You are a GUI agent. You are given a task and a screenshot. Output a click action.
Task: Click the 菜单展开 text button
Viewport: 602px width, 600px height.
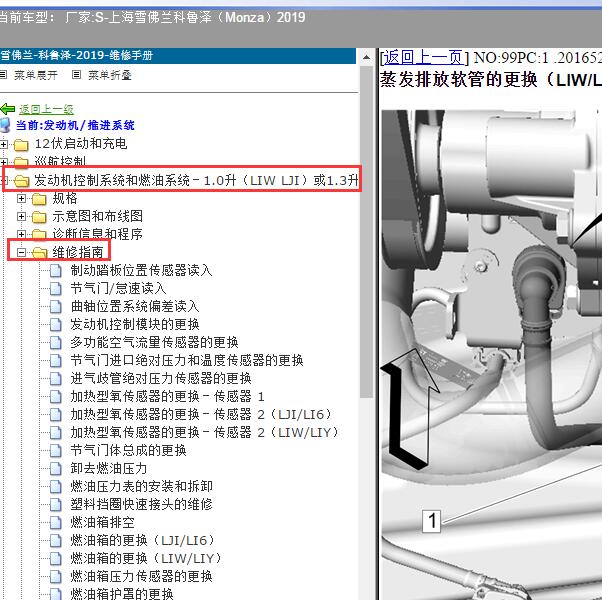(x=36, y=75)
